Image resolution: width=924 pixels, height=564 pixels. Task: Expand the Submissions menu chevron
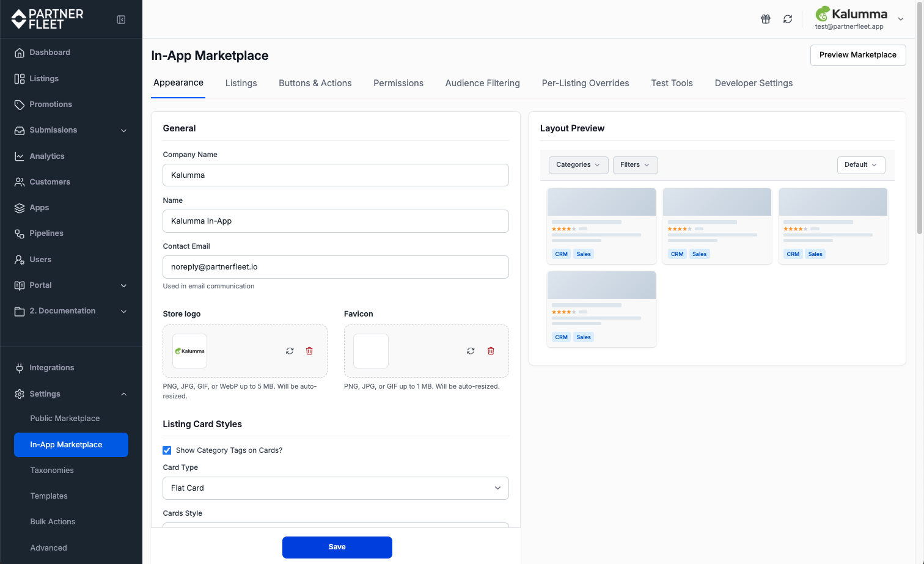pos(123,131)
